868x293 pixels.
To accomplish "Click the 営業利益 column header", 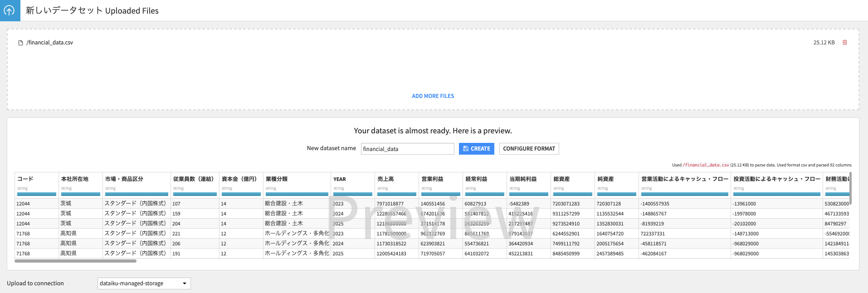I will (x=432, y=179).
